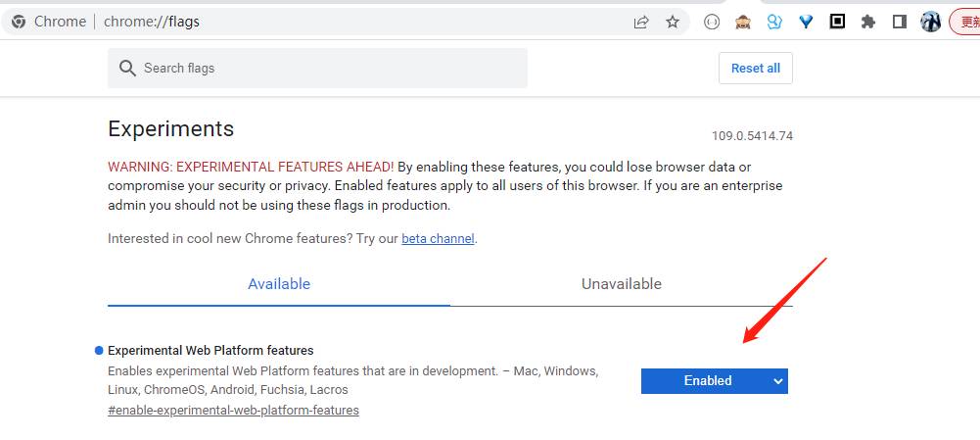This screenshot has height=440, width=980.
Task: Click the #enable-experimental-web-platform-features anchor link
Action: (x=233, y=411)
